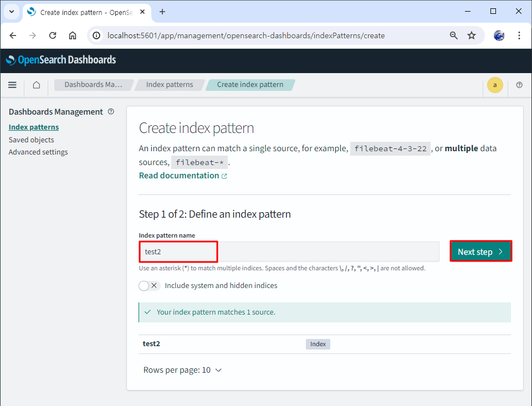Open the tab search dropdown arrow
The image size is (532, 406).
12,12
